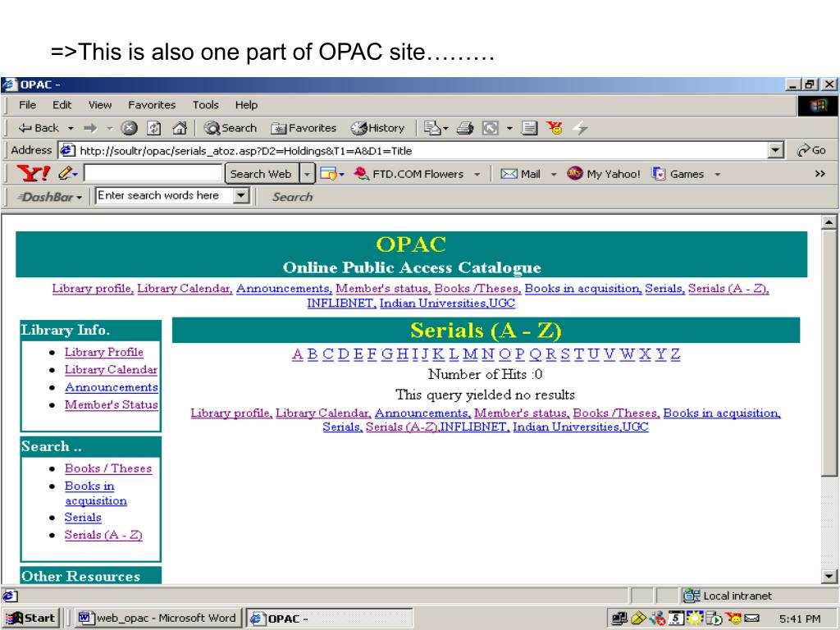This screenshot has height=630, width=840.
Task: Open FTD.COM Flowers dropdown arrow
Action: [477, 174]
